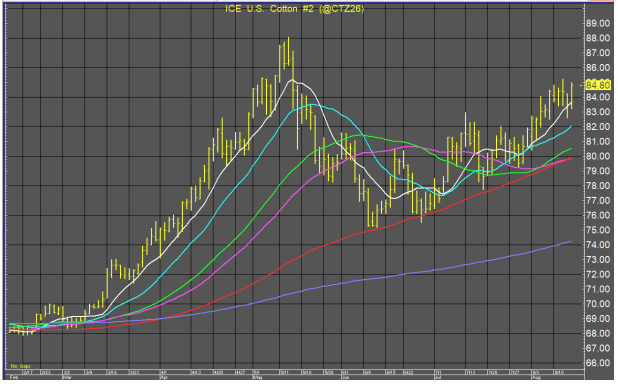Select the cyan moving average line end
The height and width of the screenshot is (384, 618).
pos(571,127)
